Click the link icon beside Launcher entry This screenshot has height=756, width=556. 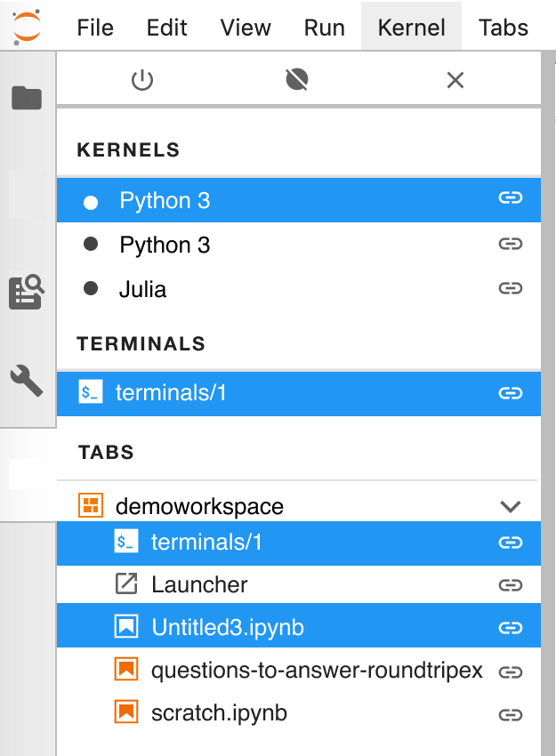click(511, 584)
